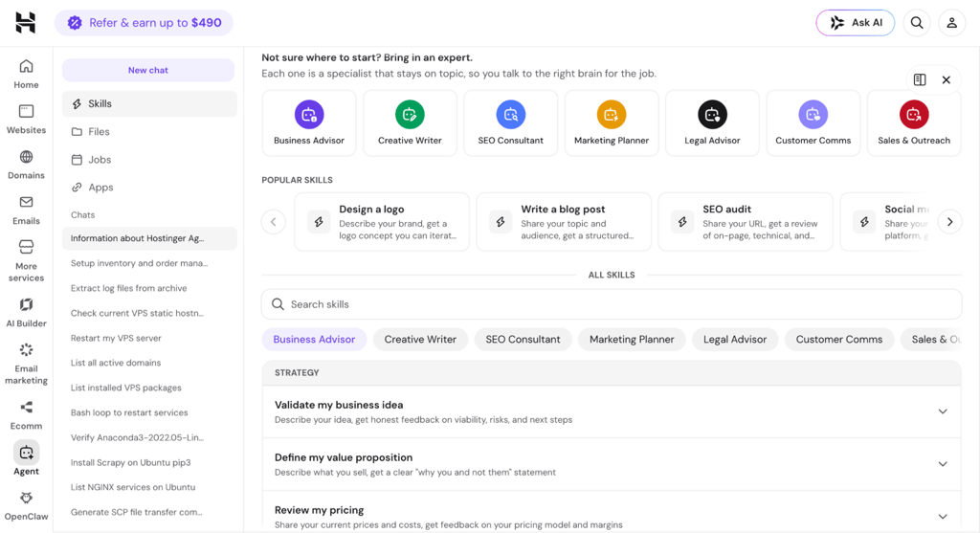Viewport: 980px width, 533px height.
Task: Choose the Legal Advisor expert card
Action: pyautogui.click(x=712, y=123)
